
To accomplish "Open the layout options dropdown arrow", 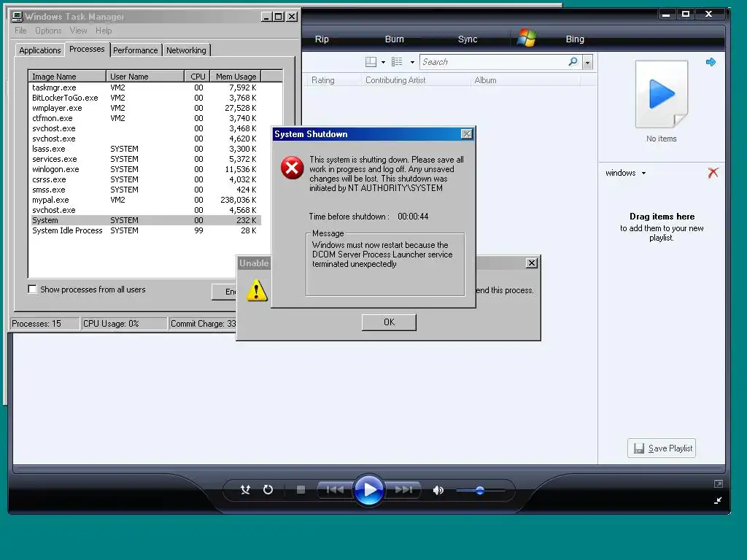I will 383,63.
